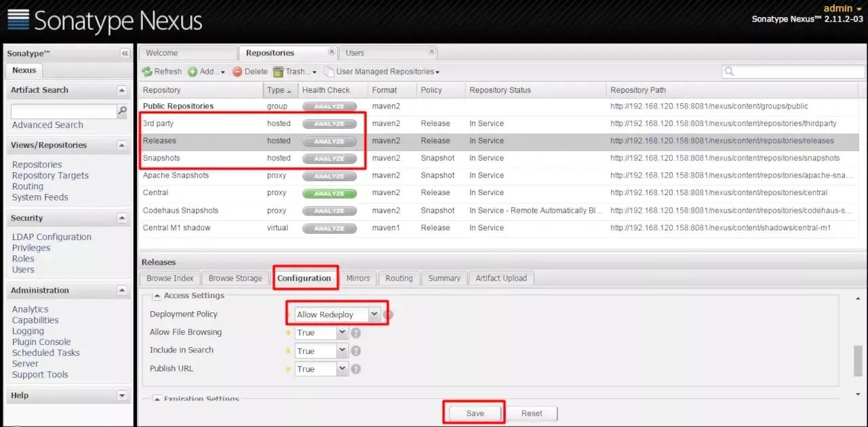Open System Feeds link
Image resolution: width=868 pixels, height=427 pixels.
(40, 197)
